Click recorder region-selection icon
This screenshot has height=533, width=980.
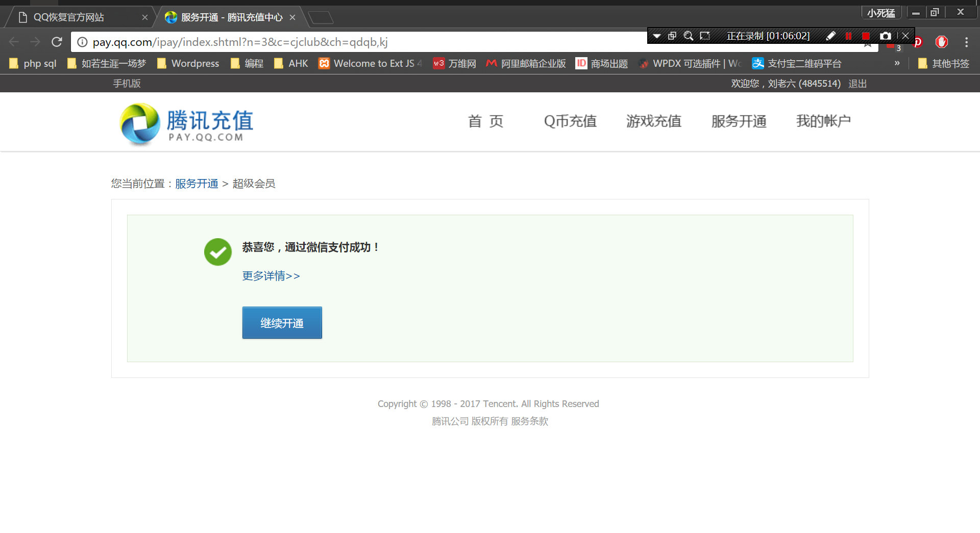click(x=705, y=36)
